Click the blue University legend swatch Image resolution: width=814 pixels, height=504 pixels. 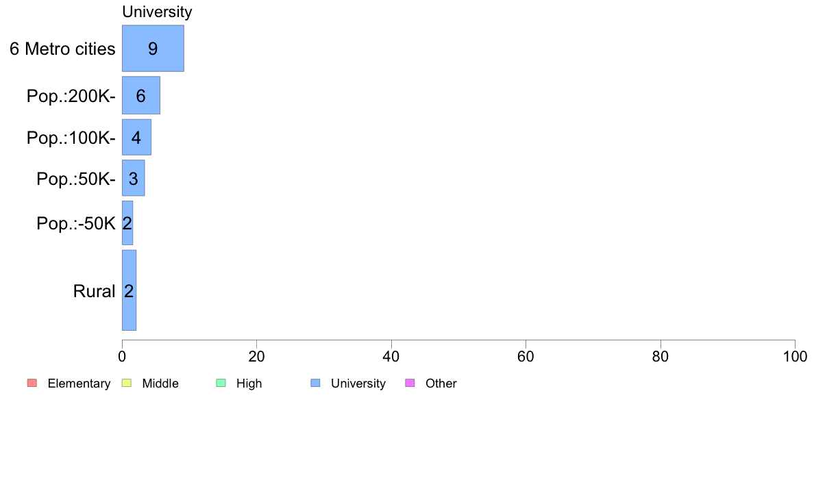pos(316,383)
